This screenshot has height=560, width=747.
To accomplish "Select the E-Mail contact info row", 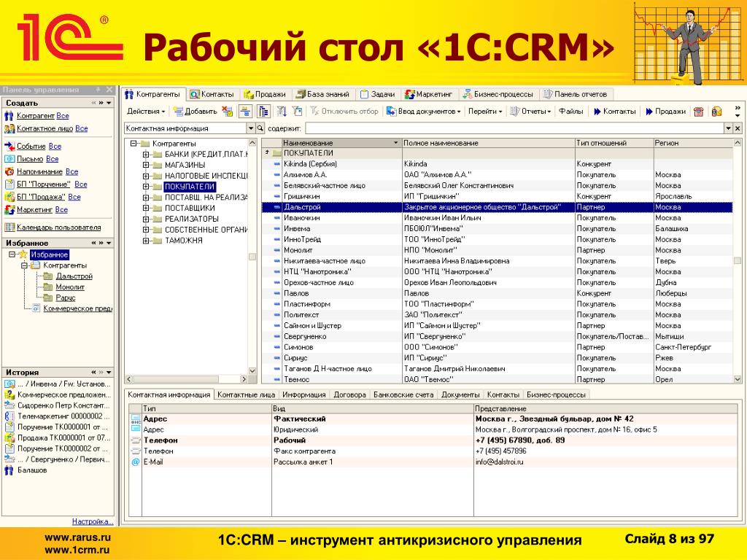I will coord(433,462).
